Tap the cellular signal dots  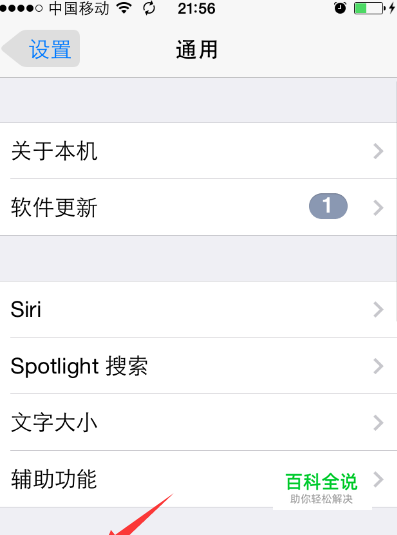point(21,9)
